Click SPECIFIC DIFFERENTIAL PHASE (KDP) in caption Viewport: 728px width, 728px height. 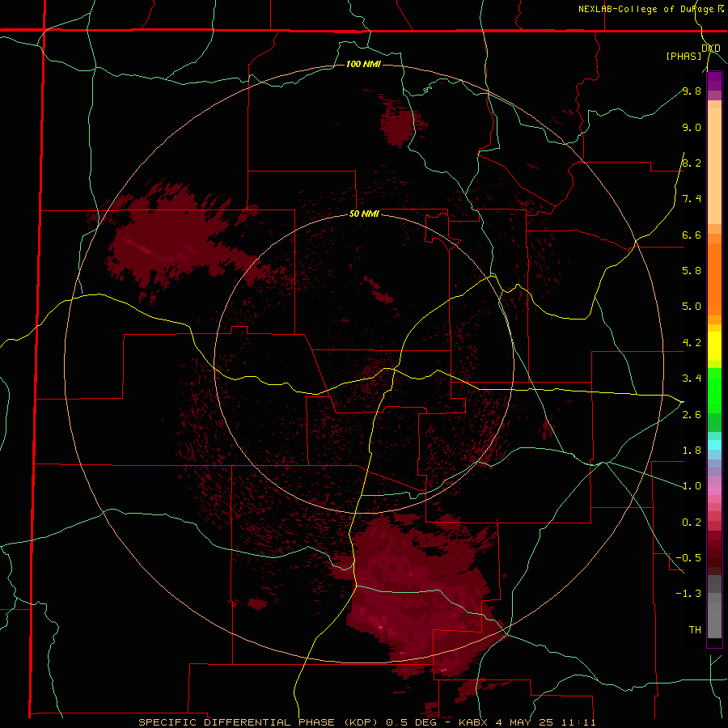click(259, 722)
